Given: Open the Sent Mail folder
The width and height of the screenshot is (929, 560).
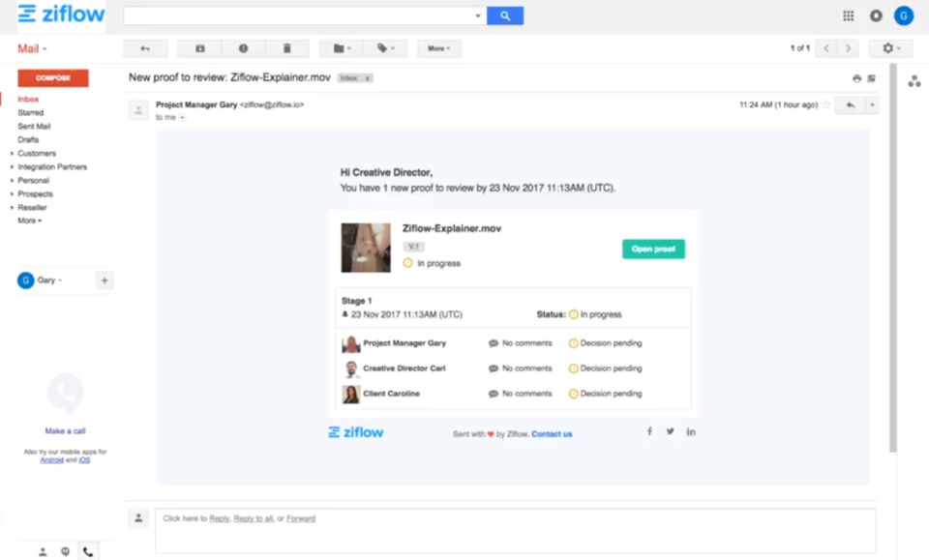Looking at the screenshot, I should click(x=34, y=126).
